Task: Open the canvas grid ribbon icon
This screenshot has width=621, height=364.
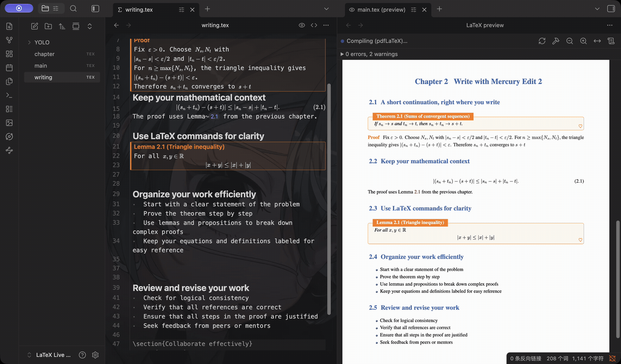Action: 9,54
